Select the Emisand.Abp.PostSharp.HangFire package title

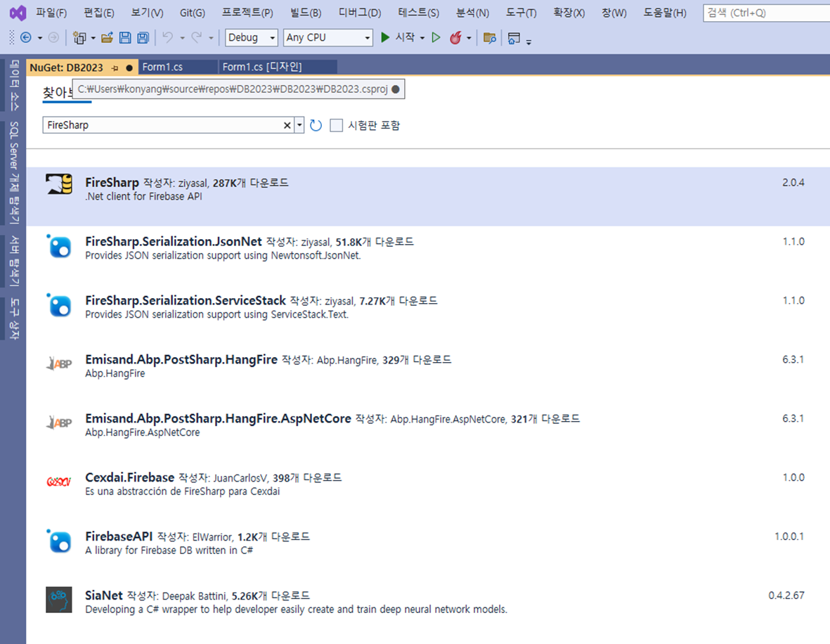181,359
